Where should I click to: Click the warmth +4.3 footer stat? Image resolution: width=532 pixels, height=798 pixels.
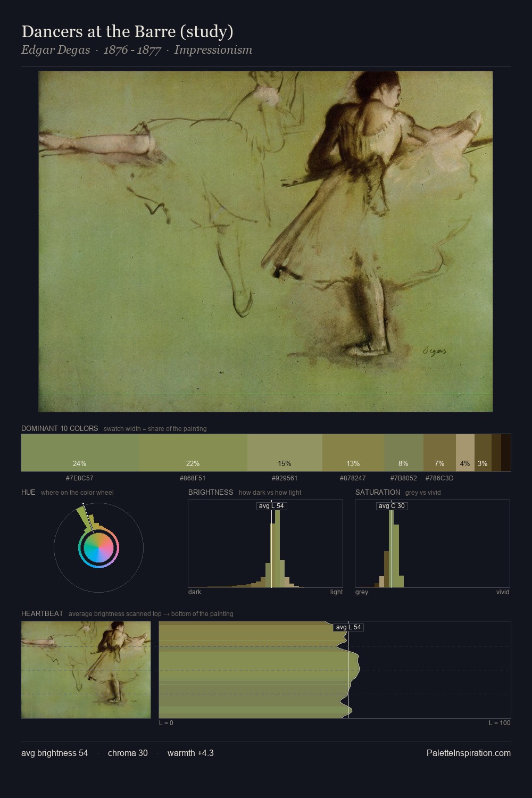click(190, 753)
